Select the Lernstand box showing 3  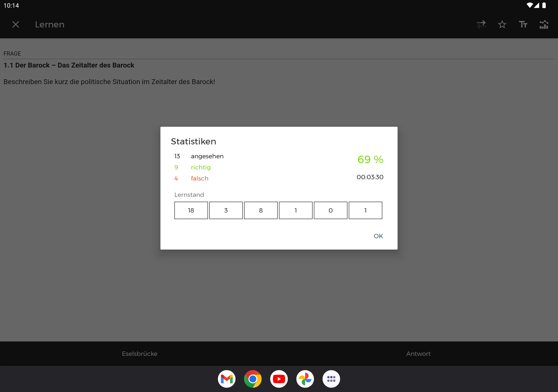pyautogui.click(x=226, y=210)
